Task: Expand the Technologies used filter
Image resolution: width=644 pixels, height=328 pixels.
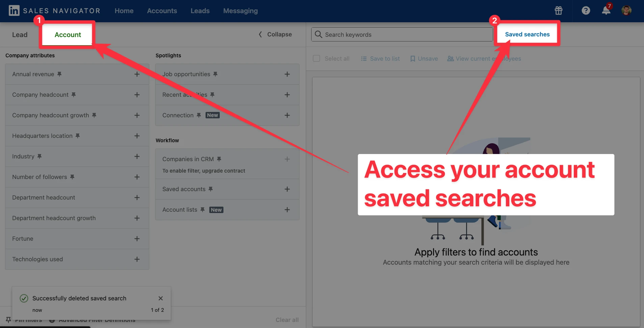Action: click(137, 259)
